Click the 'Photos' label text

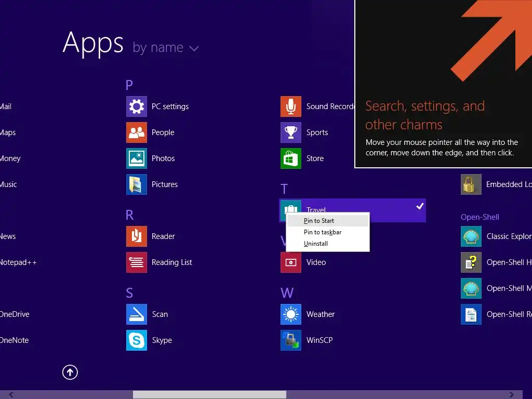[163, 158]
